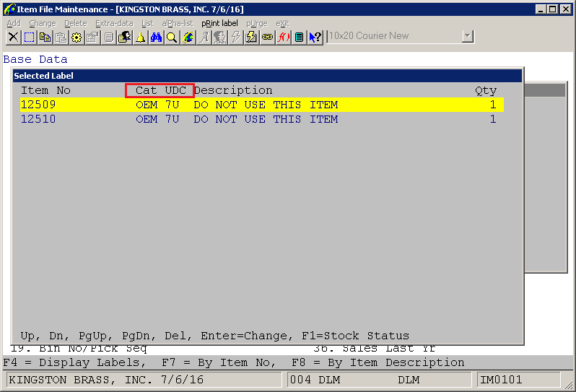576x392 pixels.
Task: Click the blue binoculars find icon
Action: [x=156, y=37]
